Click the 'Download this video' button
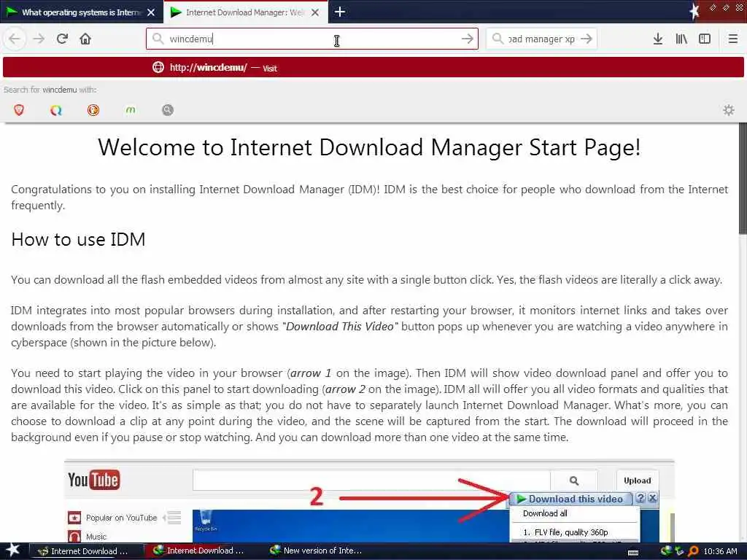Viewport: 747px width, 560px height. click(x=570, y=499)
